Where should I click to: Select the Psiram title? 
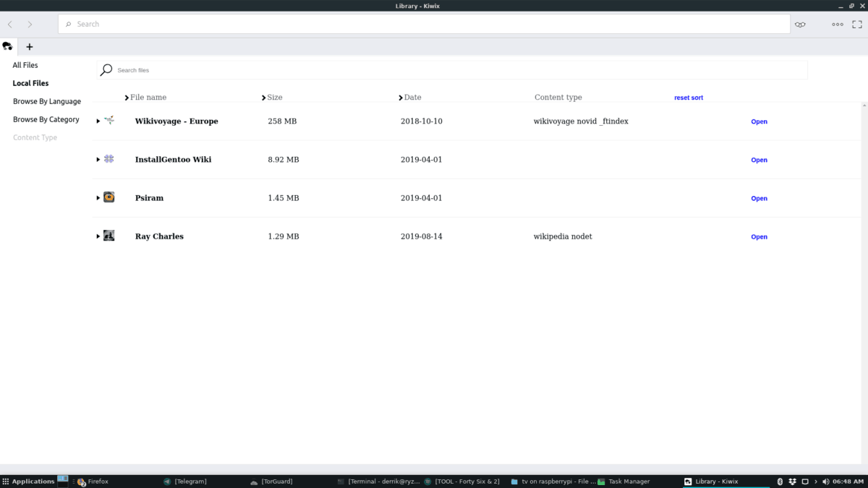(x=149, y=198)
